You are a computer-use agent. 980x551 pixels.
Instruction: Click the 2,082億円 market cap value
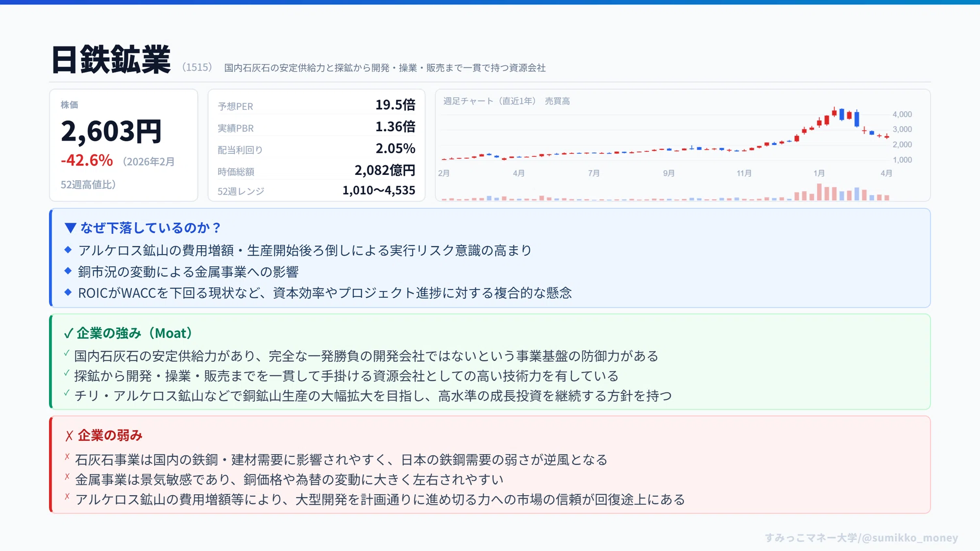point(385,170)
